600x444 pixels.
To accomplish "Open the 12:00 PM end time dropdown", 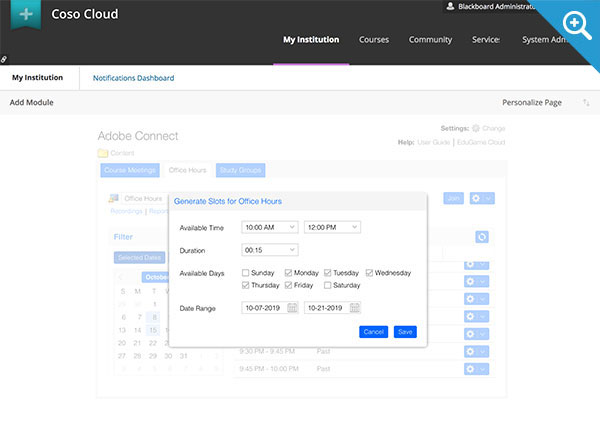I will [332, 227].
